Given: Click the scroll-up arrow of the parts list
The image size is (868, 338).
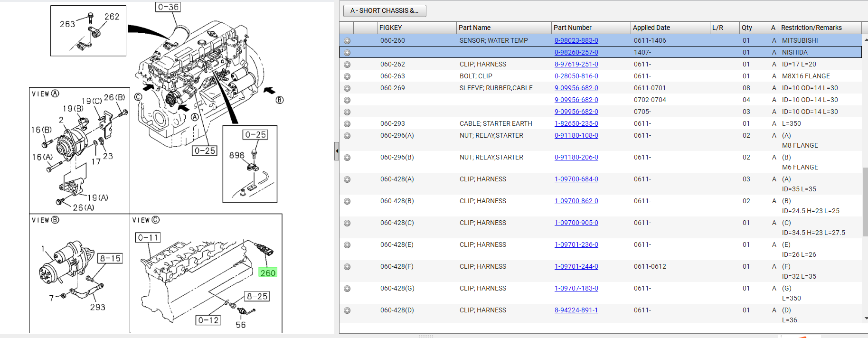Looking at the screenshot, I should click(865, 39).
